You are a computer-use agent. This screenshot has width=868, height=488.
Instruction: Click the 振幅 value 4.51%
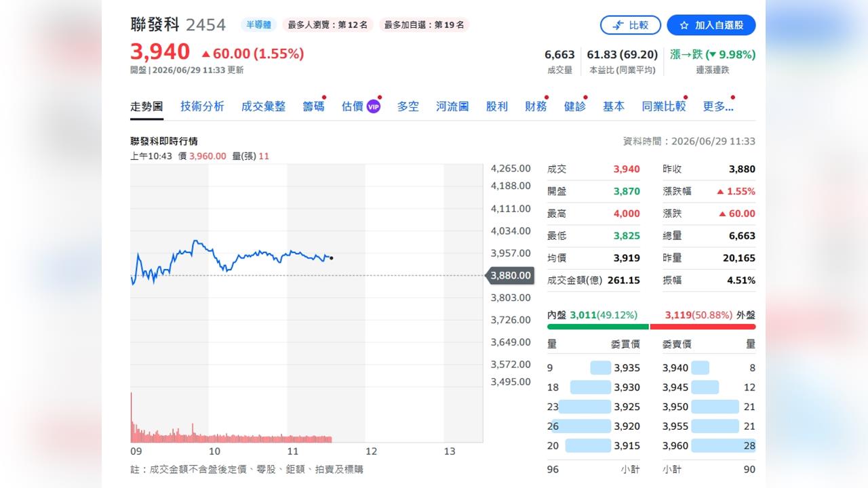click(x=741, y=280)
